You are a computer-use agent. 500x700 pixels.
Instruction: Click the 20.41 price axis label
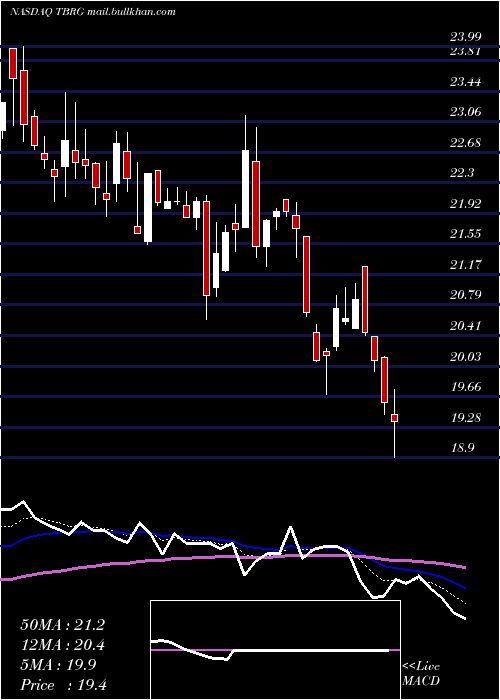(x=465, y=326)
